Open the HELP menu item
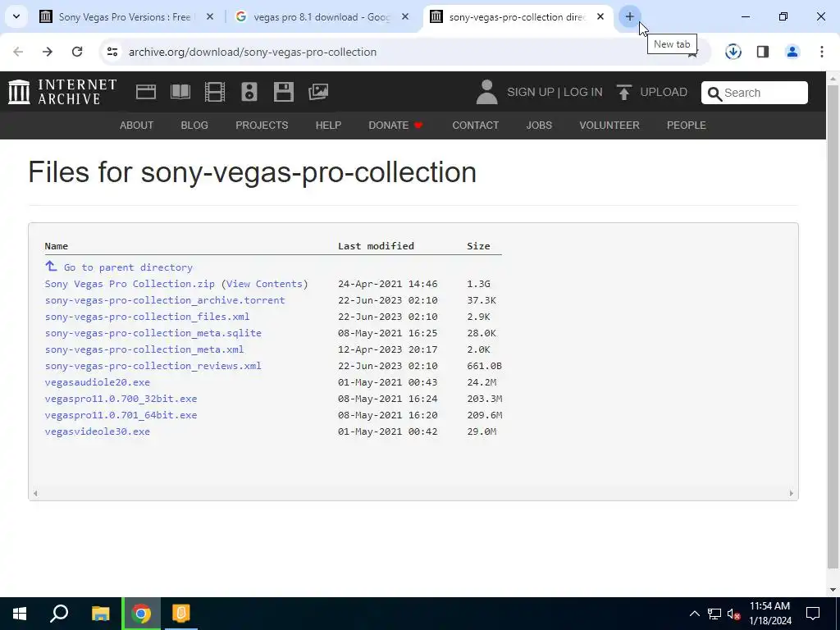The height and width of the screenshot is (630, 840). tap(328, 126)
